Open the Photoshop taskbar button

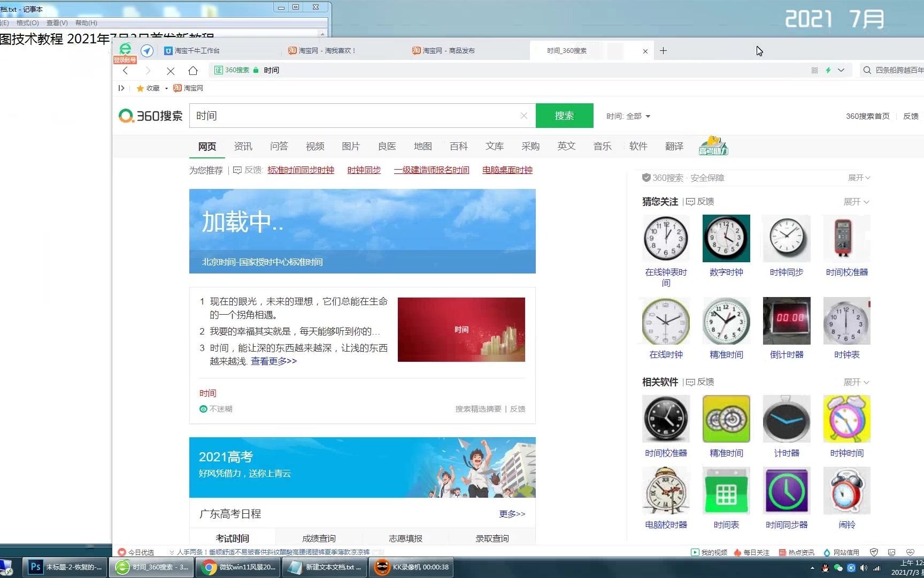pos(65,567)
